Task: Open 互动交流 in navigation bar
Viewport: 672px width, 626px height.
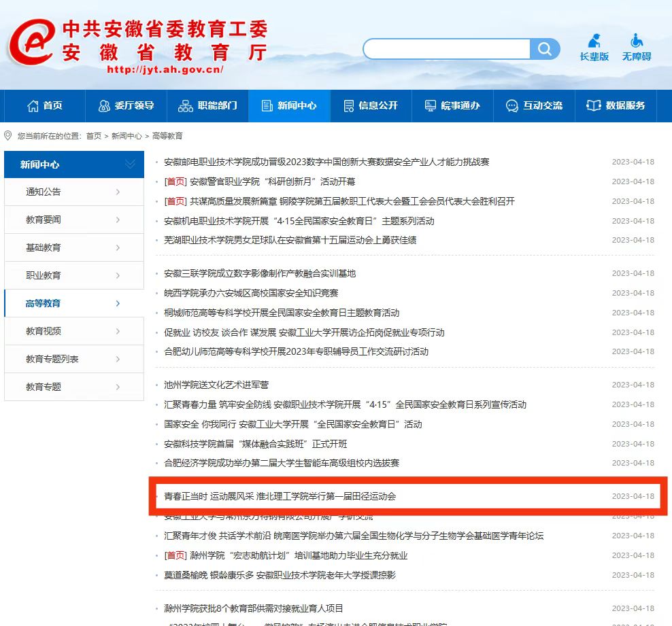Action: (534, 106)
